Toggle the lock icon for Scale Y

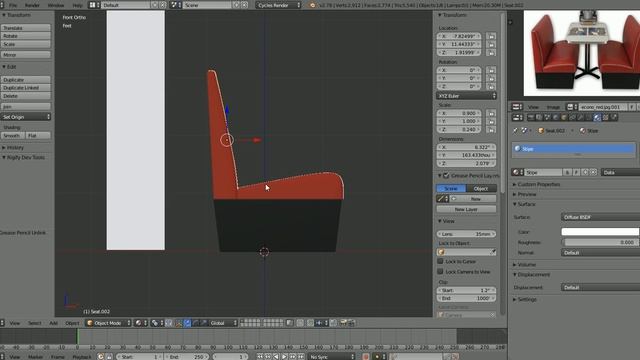tap(491, 121)
